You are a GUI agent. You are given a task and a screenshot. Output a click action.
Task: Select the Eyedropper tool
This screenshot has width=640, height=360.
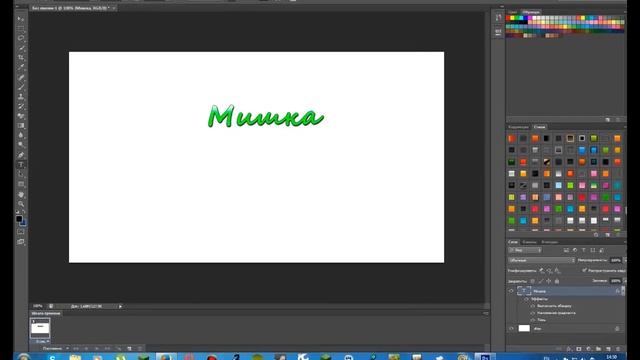[21, 67]
